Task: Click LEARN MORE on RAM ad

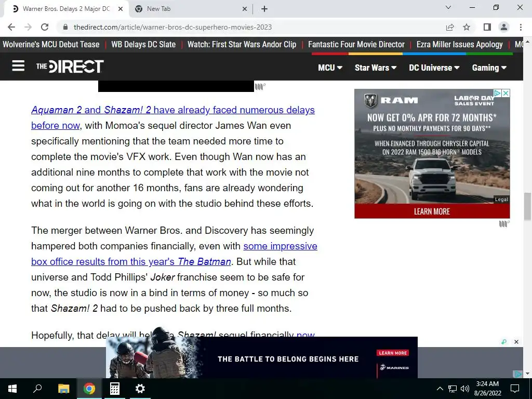Action: point(432,211)
